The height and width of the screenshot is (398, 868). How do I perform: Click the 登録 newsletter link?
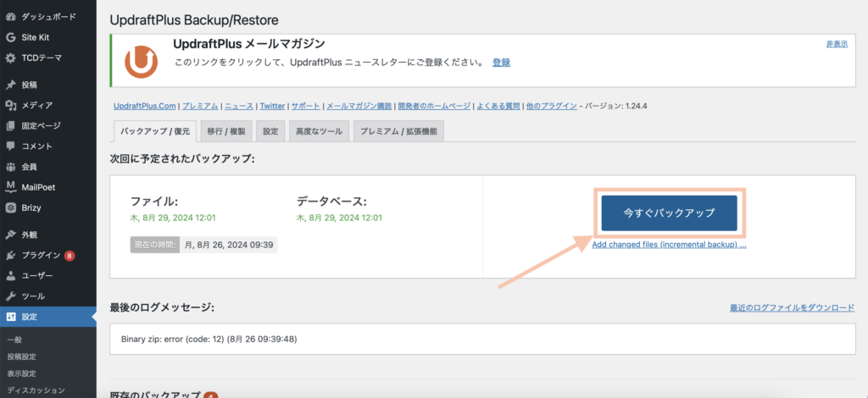[501, 63]
